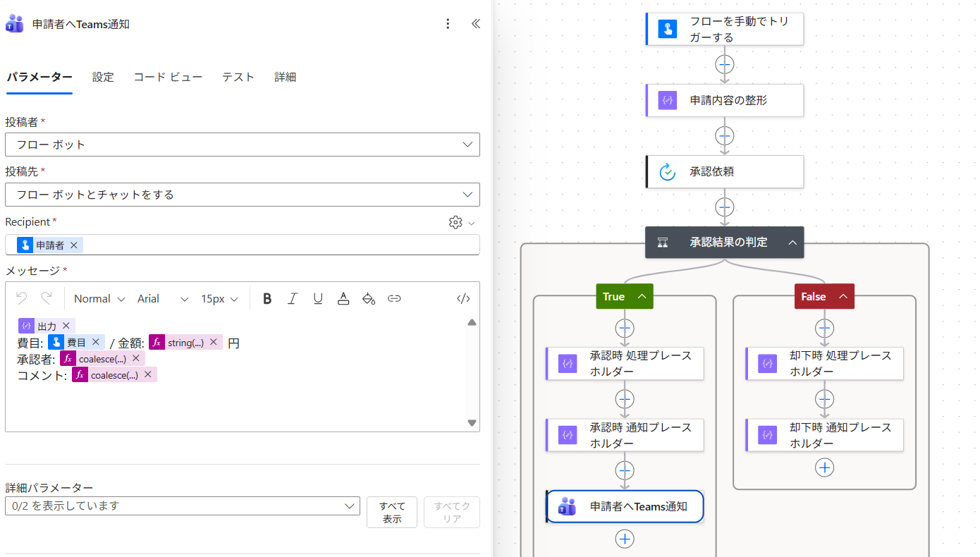Toggle underline formatting in message editor
The height and width of the screenshot is (557, 980).
pyautogui.click(x=318, y=299)
